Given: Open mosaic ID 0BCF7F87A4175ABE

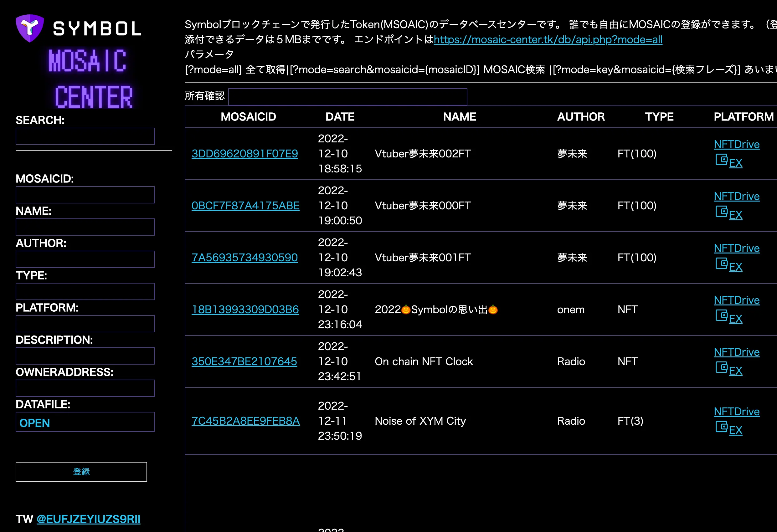Looking at the screenshot, I should [245, 206].
